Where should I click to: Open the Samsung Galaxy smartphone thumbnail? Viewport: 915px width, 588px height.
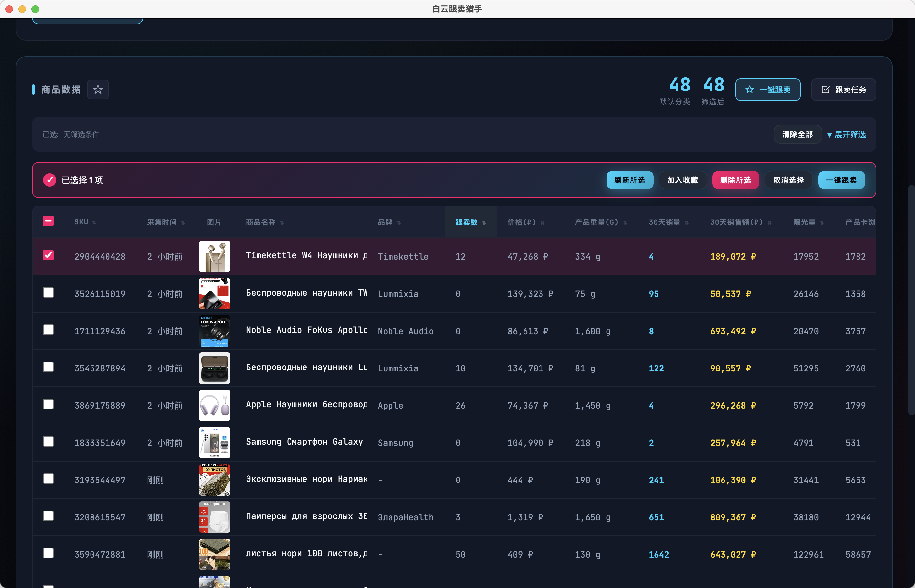coord(215,443)
